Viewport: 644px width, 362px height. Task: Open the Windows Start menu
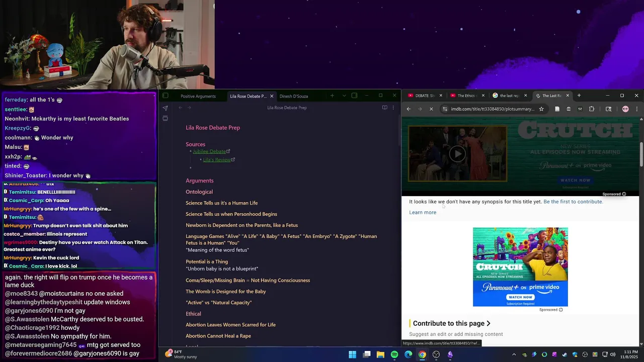pyautogui.click(x=353, y=354)
